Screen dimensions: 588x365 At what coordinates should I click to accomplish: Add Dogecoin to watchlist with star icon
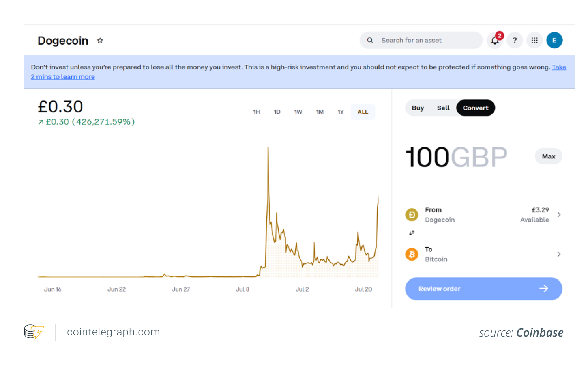pos(100,41)
